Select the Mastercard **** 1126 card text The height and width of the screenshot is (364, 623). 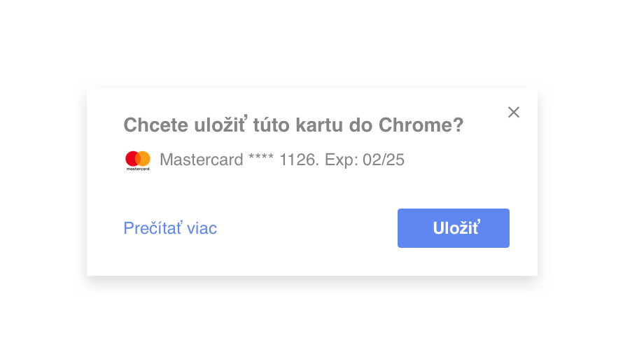239,160
